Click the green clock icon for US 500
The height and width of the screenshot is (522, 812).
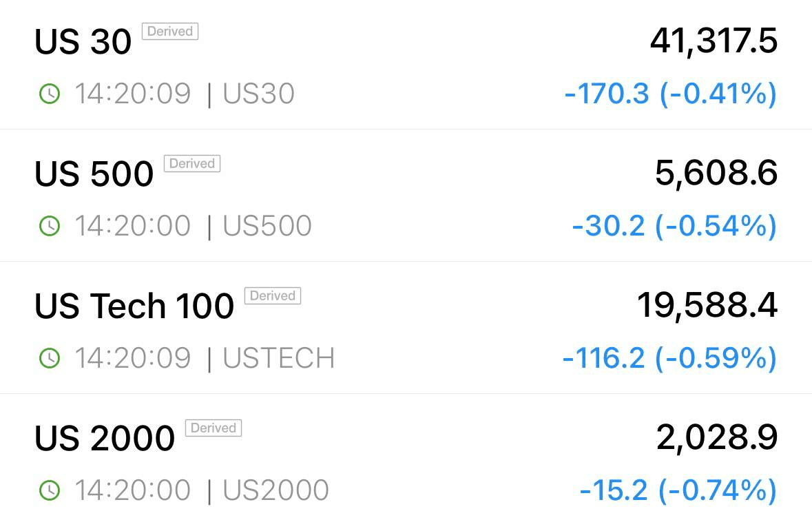pyautogui.click(x=50, y=226)
